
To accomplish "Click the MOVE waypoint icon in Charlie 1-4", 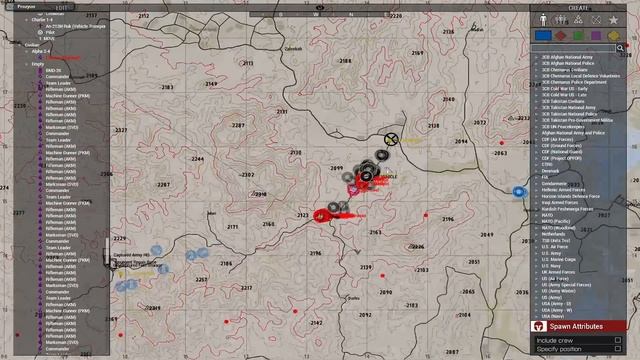I will [x=40, y=38].
